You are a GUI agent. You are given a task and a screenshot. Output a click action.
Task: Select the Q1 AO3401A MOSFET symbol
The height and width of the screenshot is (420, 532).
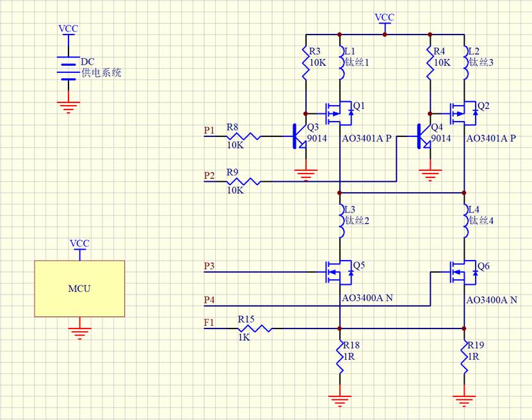coord(339,113)
